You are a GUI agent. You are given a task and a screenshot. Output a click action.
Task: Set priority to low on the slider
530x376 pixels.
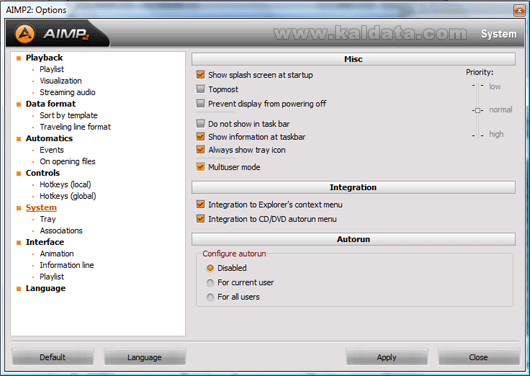(x=478, y=86)
